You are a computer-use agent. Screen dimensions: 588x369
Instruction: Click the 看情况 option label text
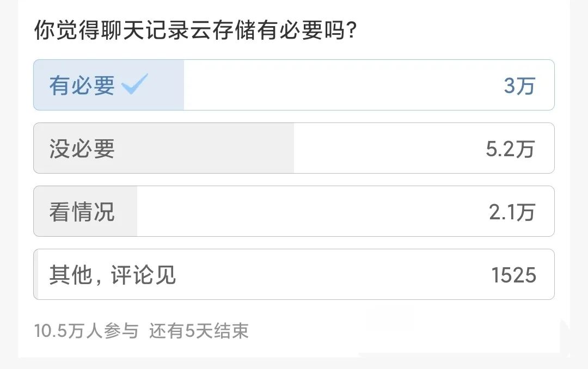(83, 211)
